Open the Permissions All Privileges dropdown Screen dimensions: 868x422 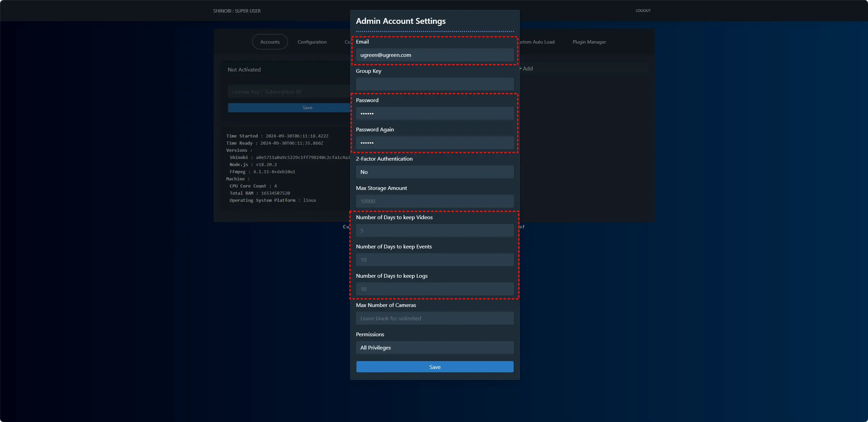tap(434, 347)
